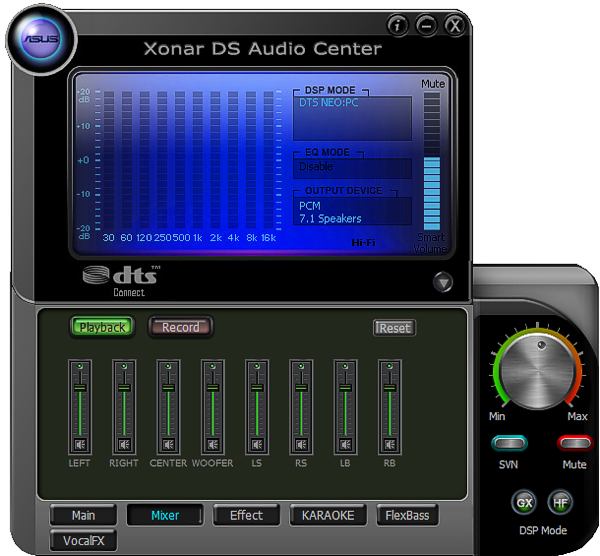The height and width of the screenshot is (556, 600).
Task: Click the 7.1 Speakers text
Action: pos(330,219)
